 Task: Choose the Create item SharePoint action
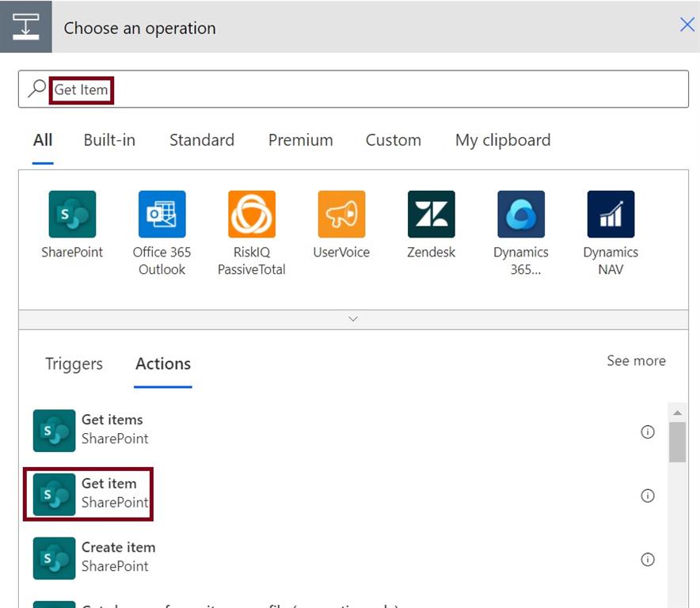[118, 557]
